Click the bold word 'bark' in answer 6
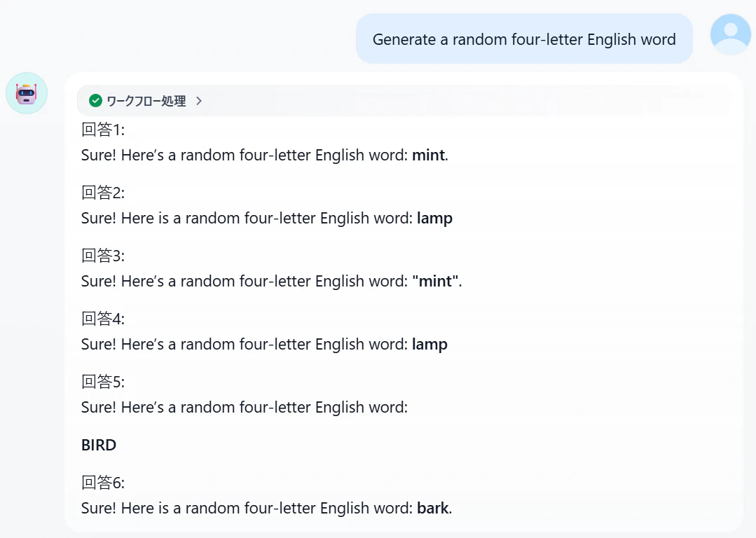The height and width of the screenshot is (538, 756). (x=433, y=508)
